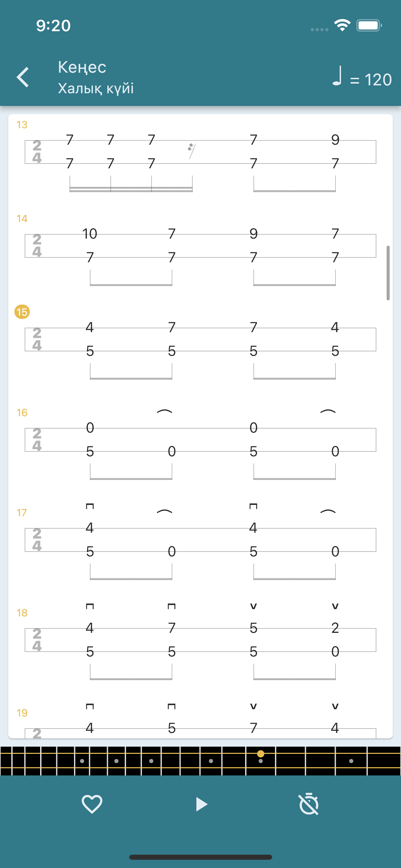Tap the song title Кеңес

click(x=82, y=67)
